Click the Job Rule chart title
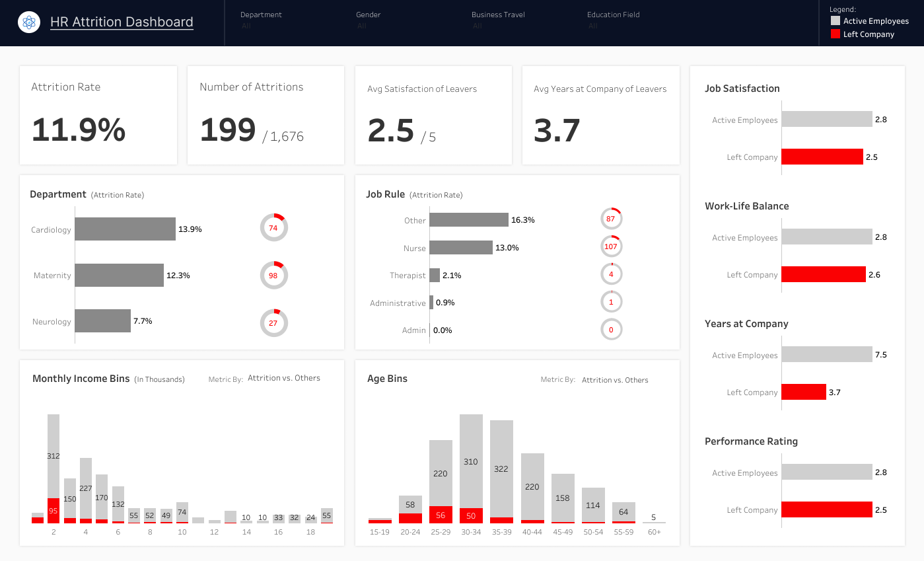The height and width of the screenshot is (561, 924). [385, 194]
